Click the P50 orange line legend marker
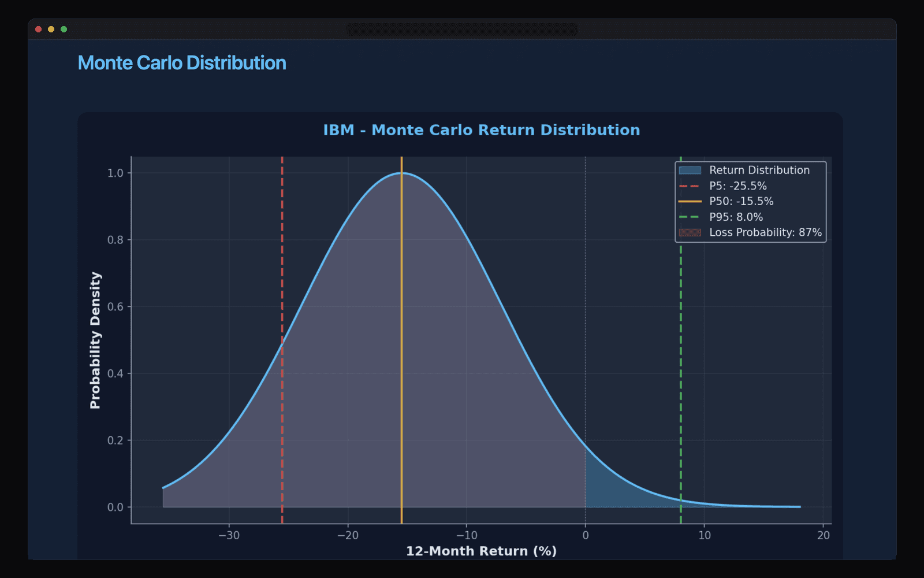 [690, 202]
